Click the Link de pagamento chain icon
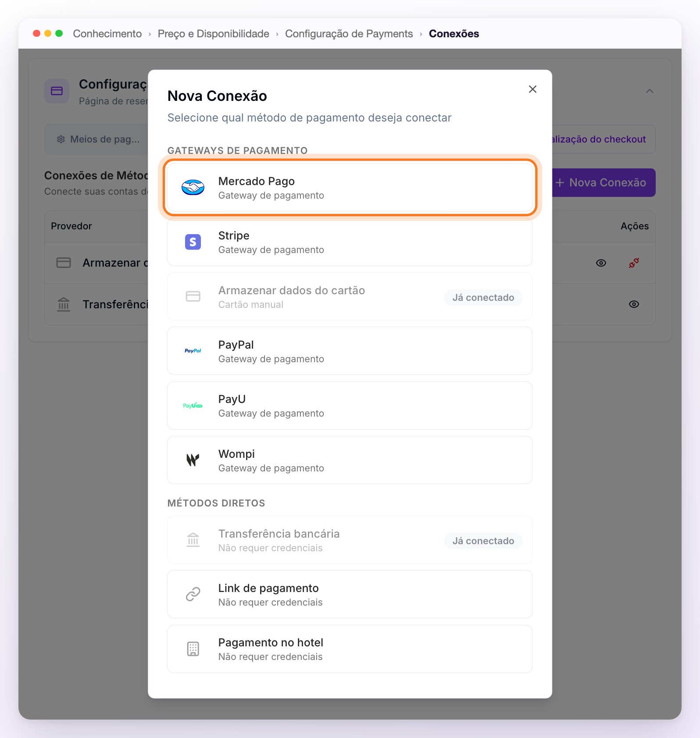 click(x=193, y=594)
